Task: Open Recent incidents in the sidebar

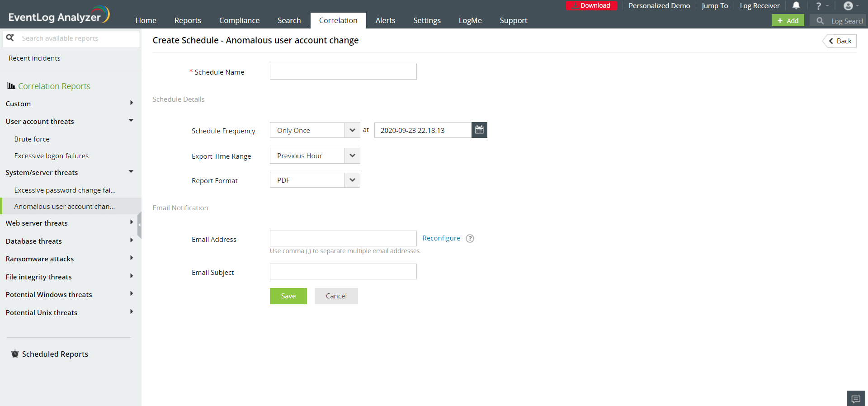Action: pos(34,58)
